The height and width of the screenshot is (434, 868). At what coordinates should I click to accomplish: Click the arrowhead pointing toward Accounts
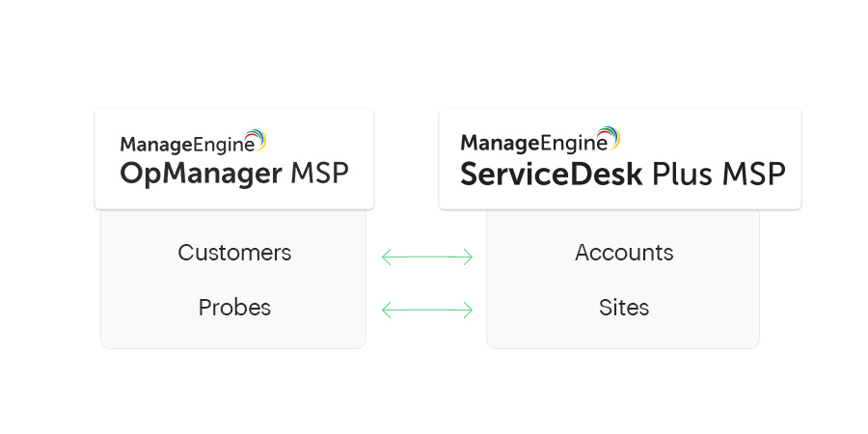(x=468, y=257)
